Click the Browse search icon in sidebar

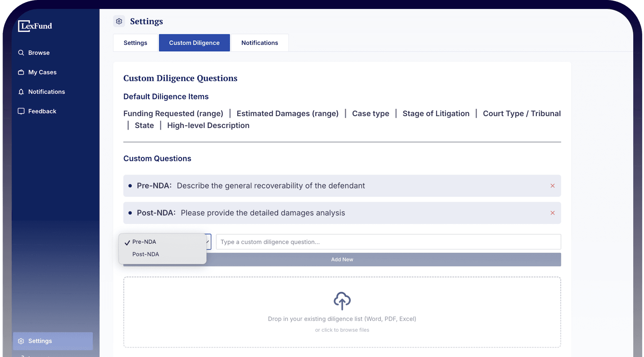tap(21, 53)
